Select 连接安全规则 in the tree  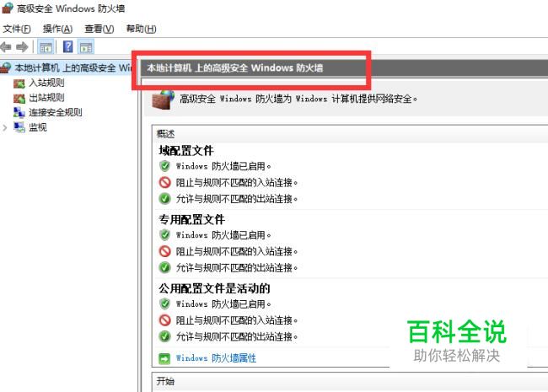(x=55, y=112)
